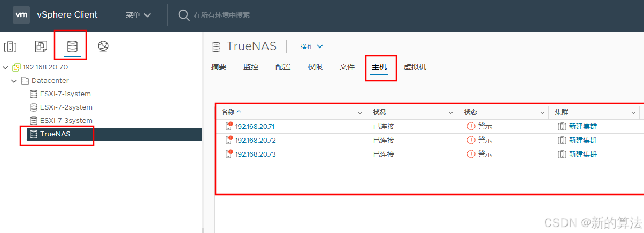Screen dimensions: 644x233
Task: Open the VMs and Templates inventory view icon
Action: 41,46
